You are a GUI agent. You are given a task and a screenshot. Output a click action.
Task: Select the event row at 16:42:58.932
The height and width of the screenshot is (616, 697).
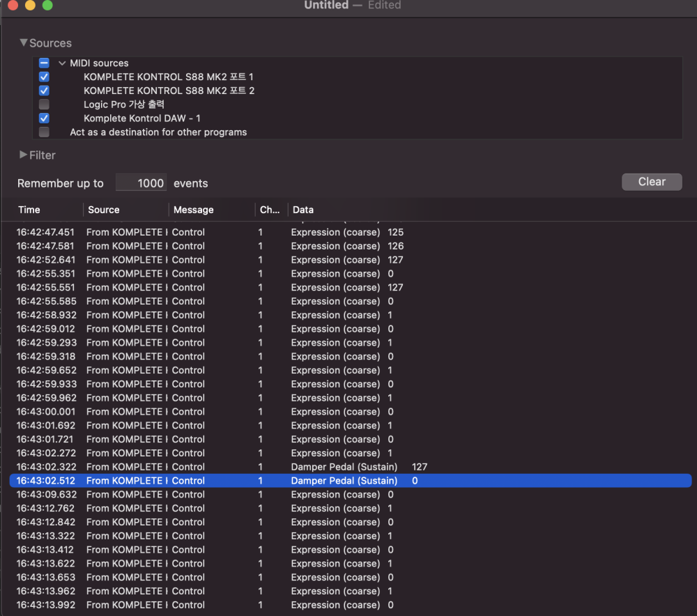[351, 315]
